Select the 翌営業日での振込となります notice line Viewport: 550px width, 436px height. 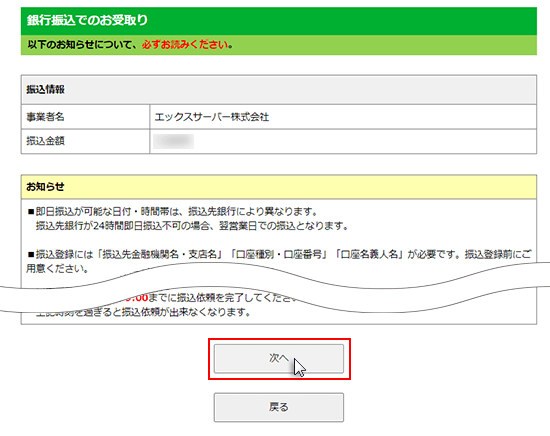pyautogui.click(x=192, y=226)
